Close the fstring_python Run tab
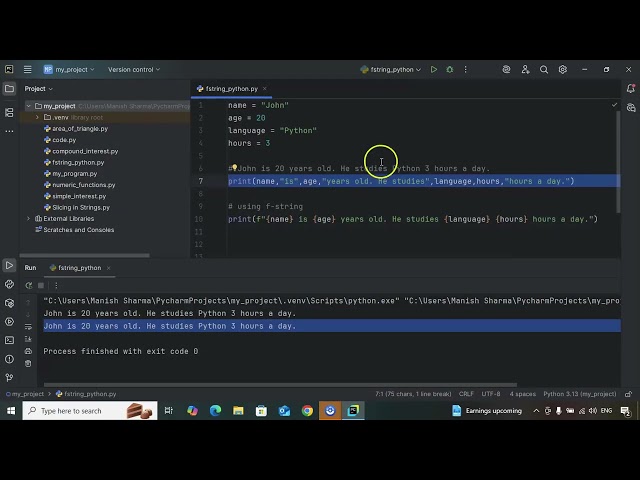Viewport: 640px width, 480px height. pos(109,268)
